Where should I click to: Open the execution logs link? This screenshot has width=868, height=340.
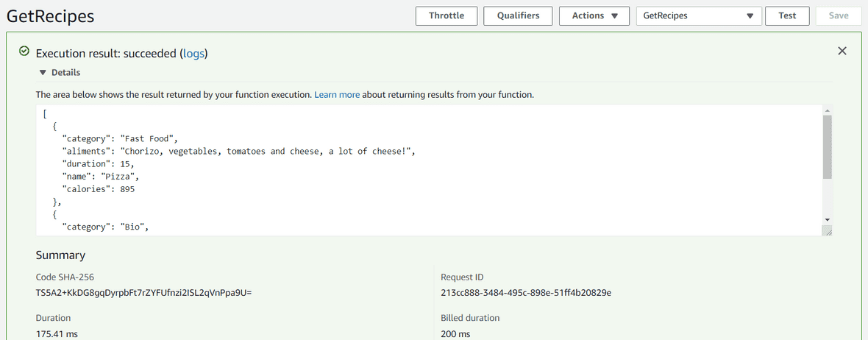coord(194,54)
